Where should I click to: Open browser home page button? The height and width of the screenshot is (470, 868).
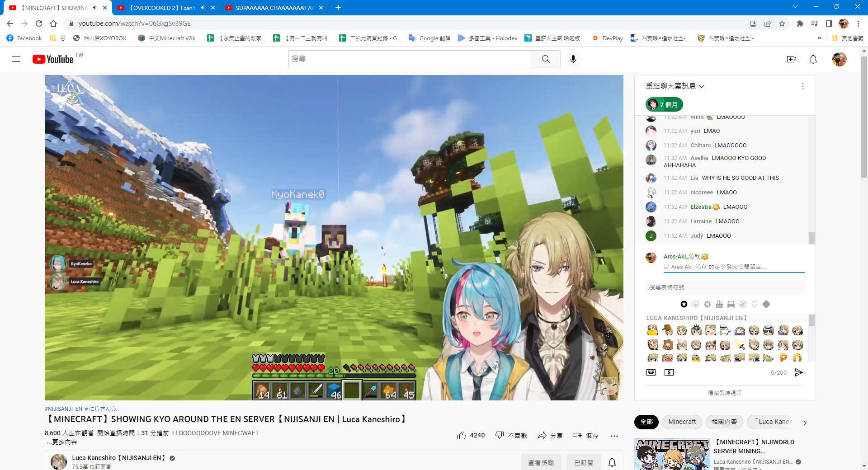(53, 23)
